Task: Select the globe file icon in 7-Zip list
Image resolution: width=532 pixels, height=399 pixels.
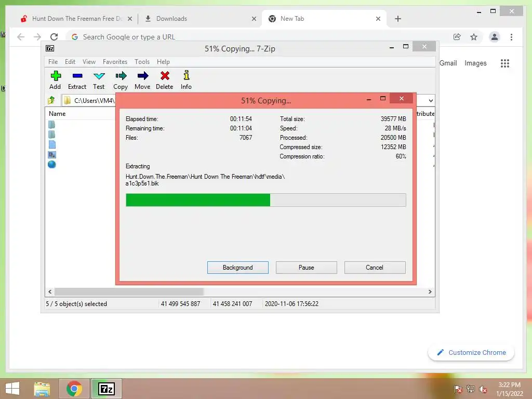Action: tap(52, 165)
